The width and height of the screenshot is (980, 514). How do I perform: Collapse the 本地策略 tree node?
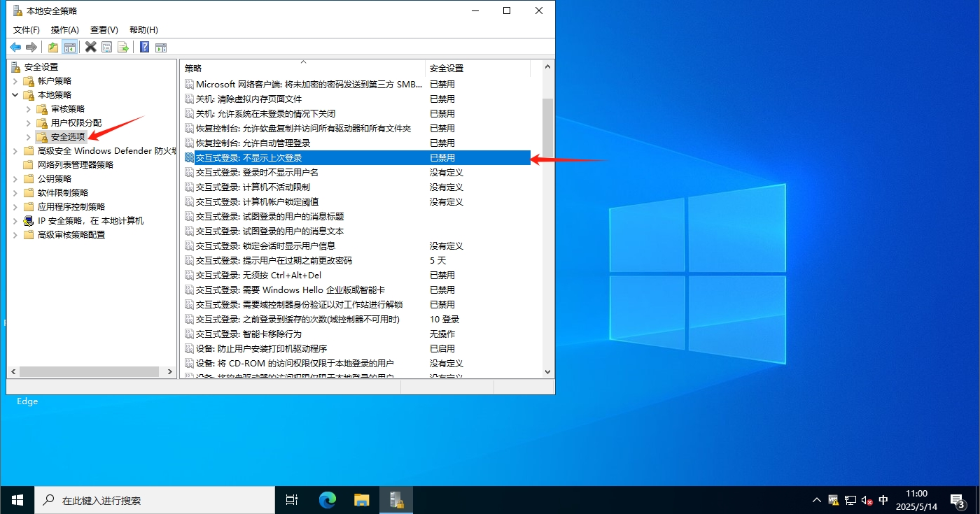(x=15, y=95)
